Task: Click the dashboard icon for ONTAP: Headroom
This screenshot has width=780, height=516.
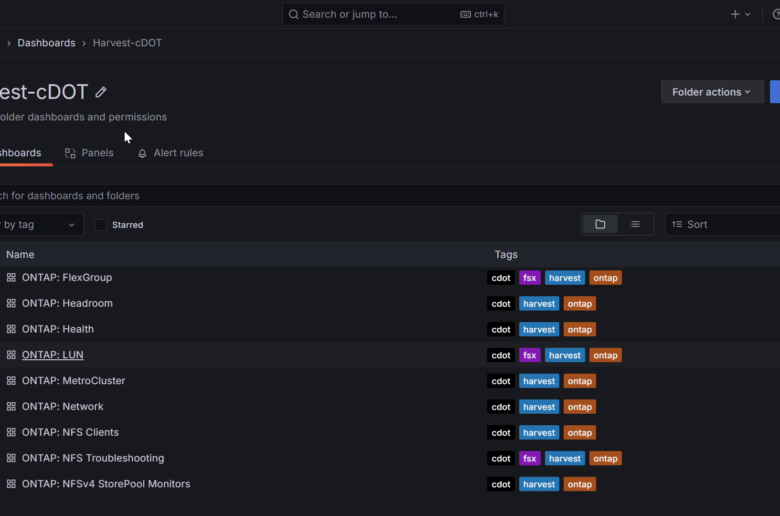Action: [x=11, y=304]
